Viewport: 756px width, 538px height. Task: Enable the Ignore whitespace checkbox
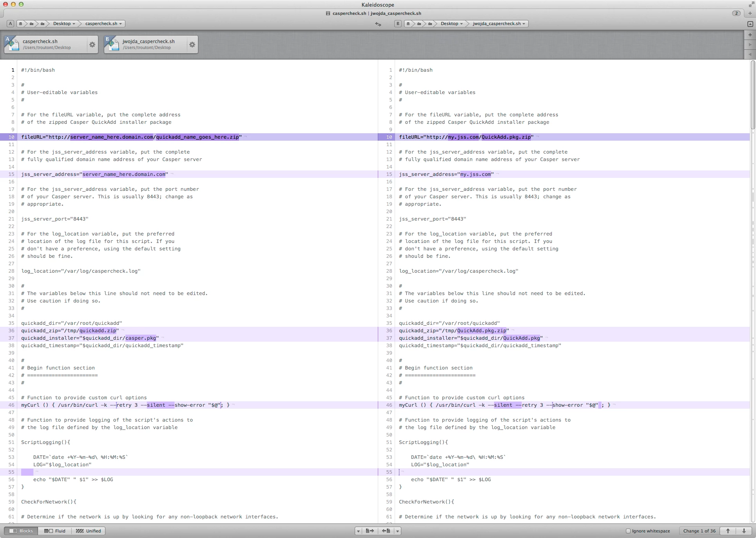(628, 531)
